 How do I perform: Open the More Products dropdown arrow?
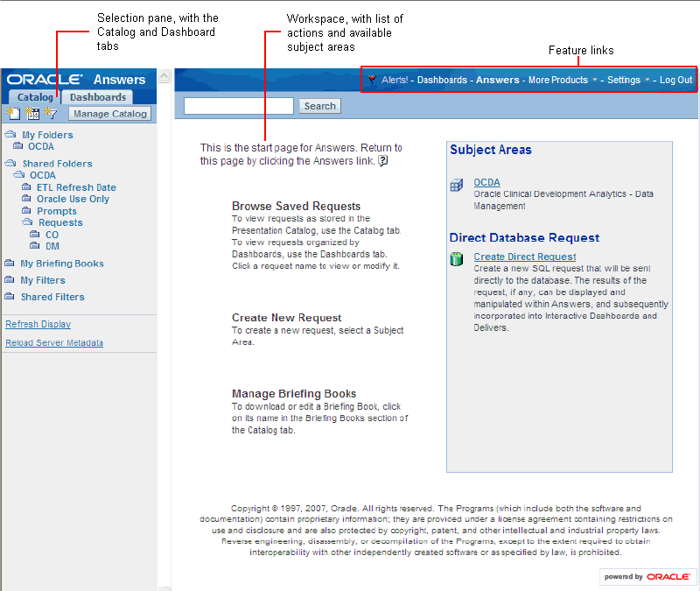[x=595, y=80]
